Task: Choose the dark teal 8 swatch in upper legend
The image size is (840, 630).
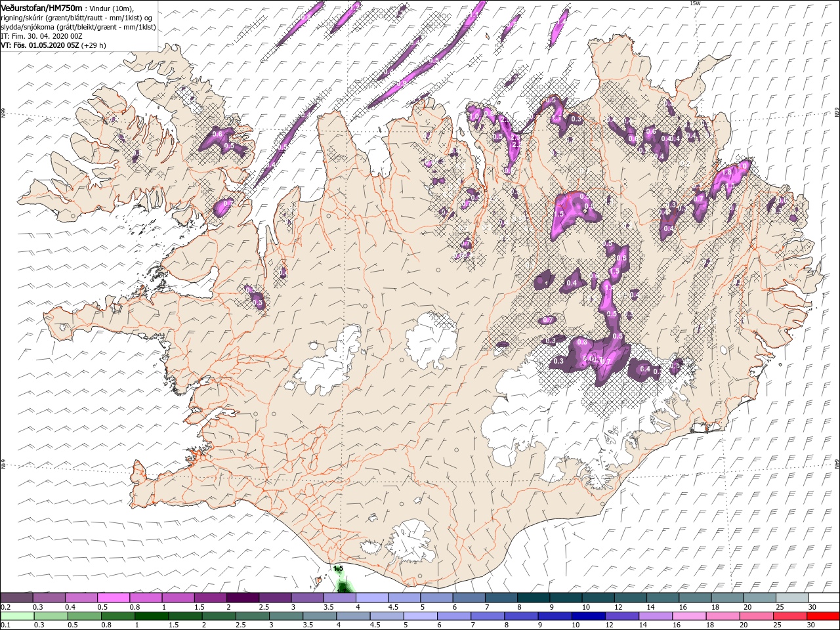Action: coord(533,598)
